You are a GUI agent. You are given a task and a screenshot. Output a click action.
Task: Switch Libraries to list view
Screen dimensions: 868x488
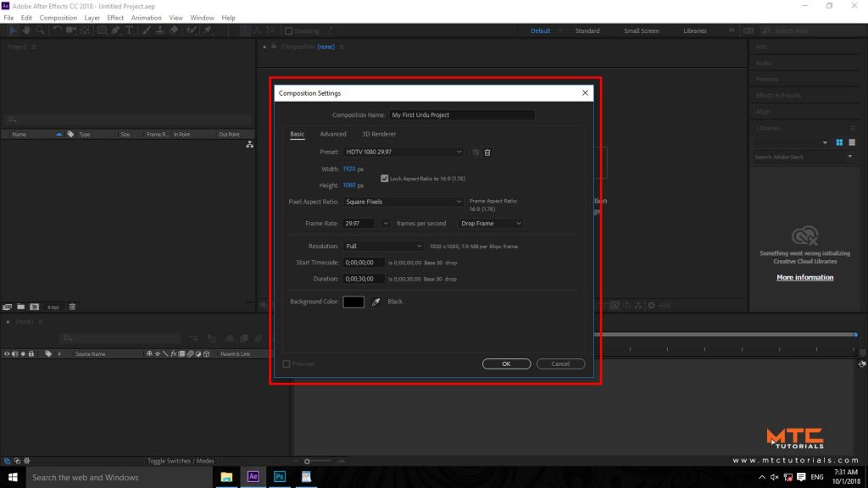(x=852, y=142)
